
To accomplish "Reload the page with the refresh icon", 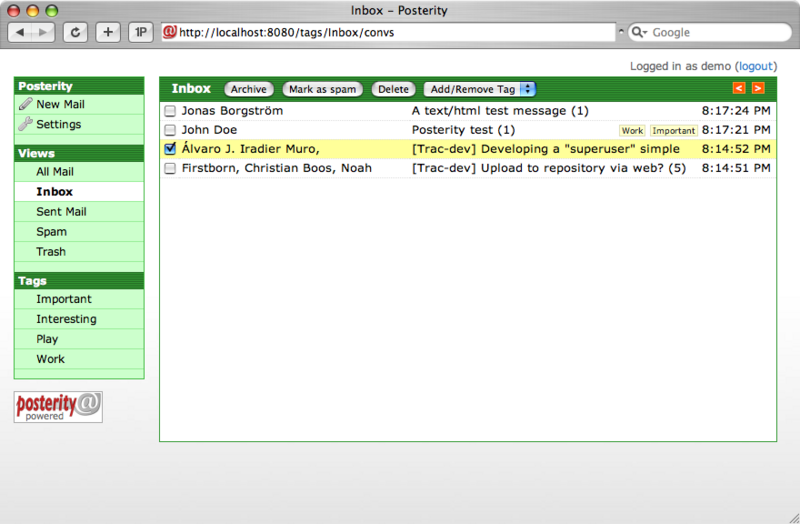I will tap(75, 33).
